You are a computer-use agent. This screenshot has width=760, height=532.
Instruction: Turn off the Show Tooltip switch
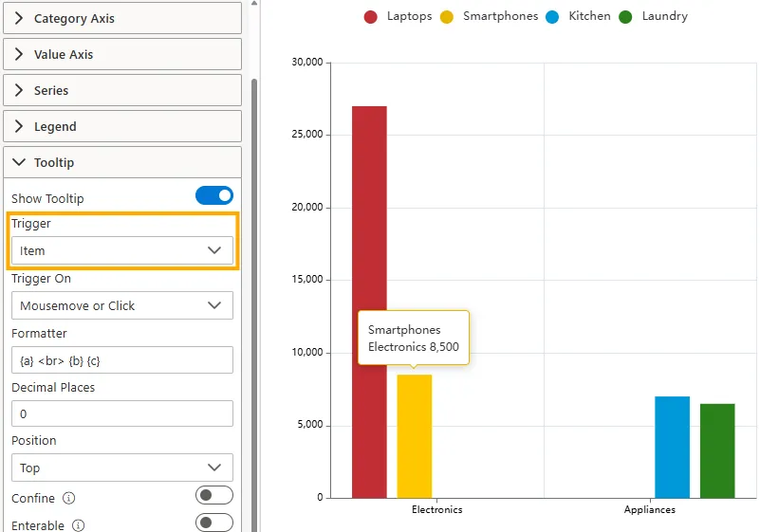[x=213, y=196]
